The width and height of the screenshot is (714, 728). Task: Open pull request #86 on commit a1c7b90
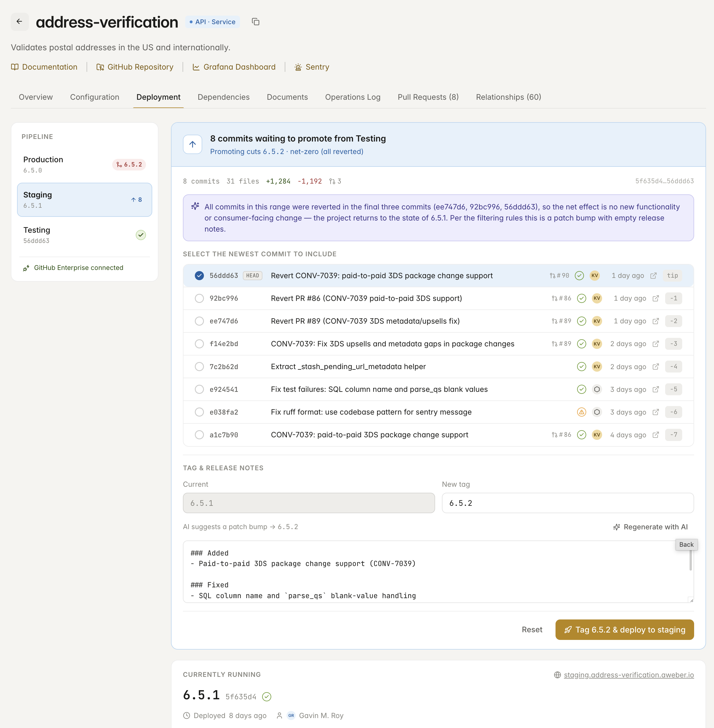point(561,434)
